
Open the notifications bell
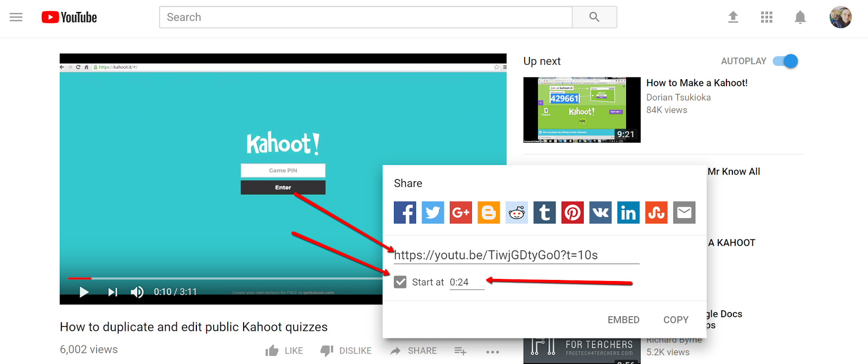coord(800,17)
